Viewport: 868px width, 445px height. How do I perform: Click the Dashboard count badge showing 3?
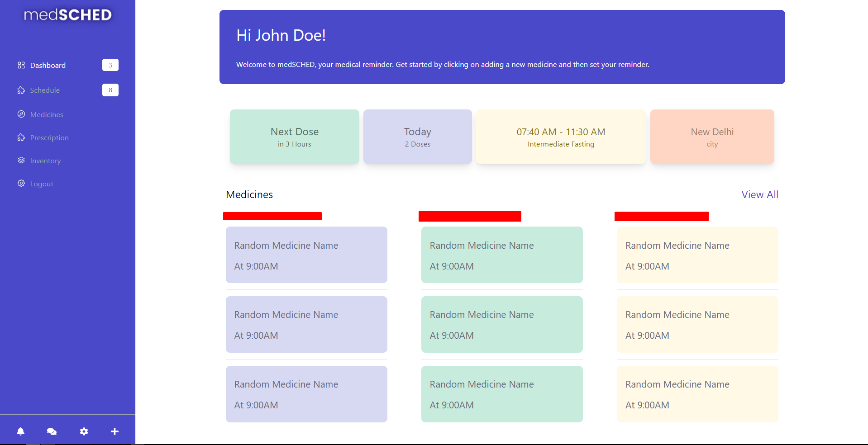pos(110,65)
